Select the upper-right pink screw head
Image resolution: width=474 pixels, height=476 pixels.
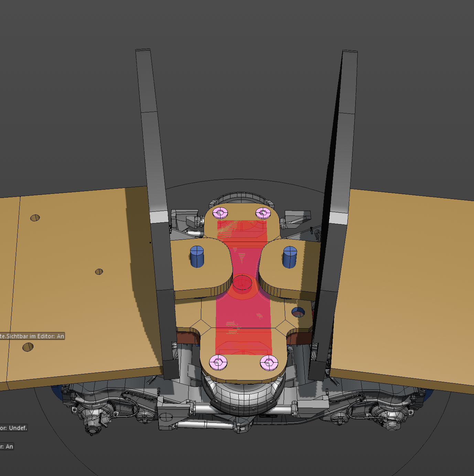pyautogui.click(x=263, y=213)
